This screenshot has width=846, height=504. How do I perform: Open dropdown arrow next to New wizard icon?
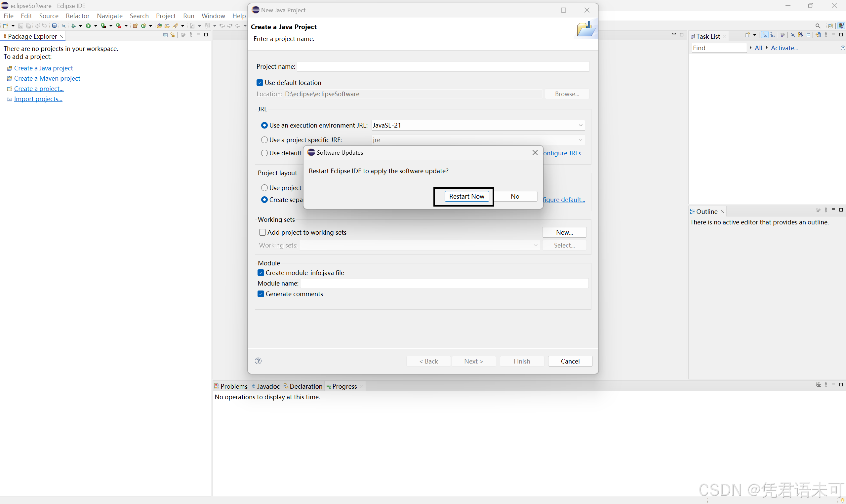pos(13,26)
